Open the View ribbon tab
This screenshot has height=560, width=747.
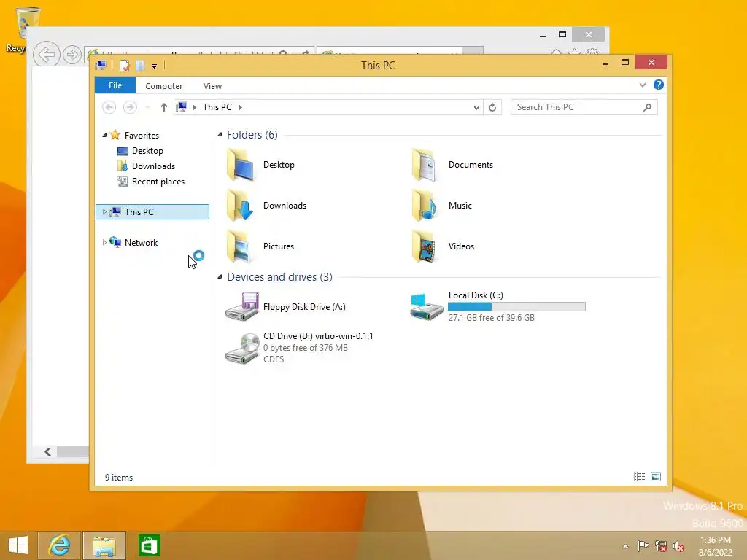212,86
